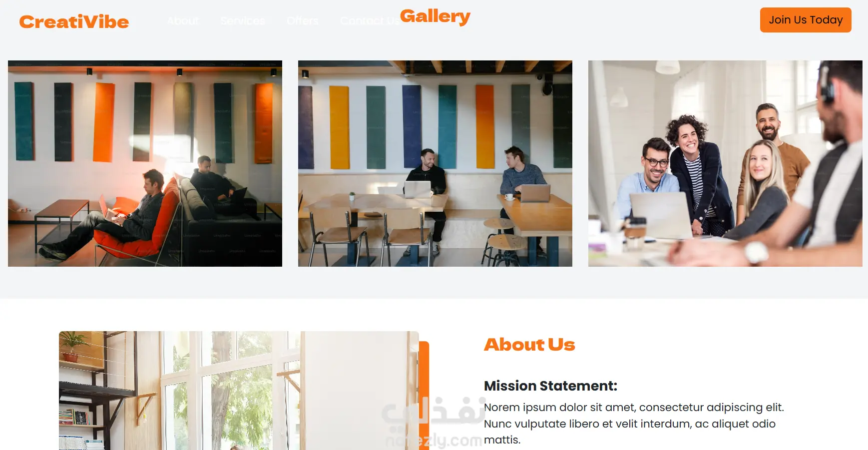Viewport: 868px width, 450px height.
Task: Click the About Us office window image
Action: point(239,391)
